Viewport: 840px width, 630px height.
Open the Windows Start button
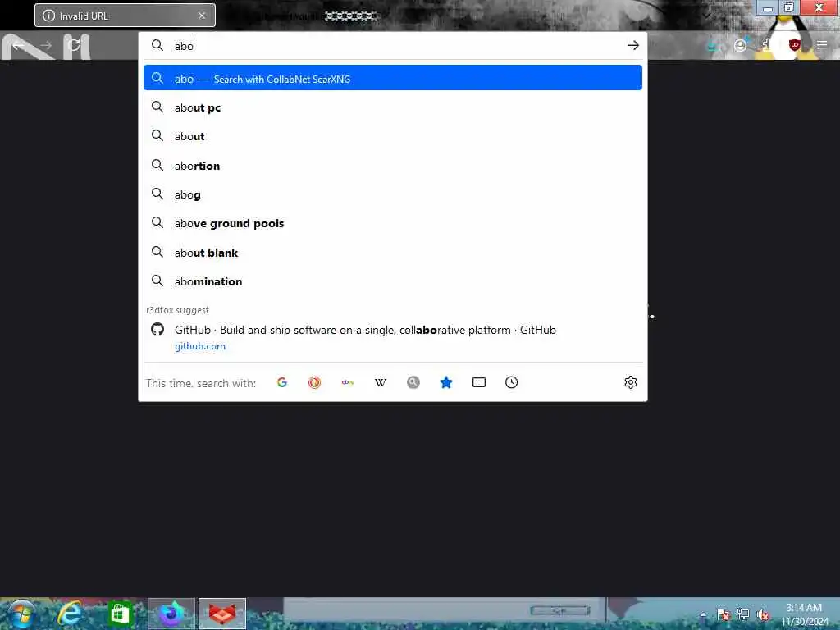tap(21, 614)
